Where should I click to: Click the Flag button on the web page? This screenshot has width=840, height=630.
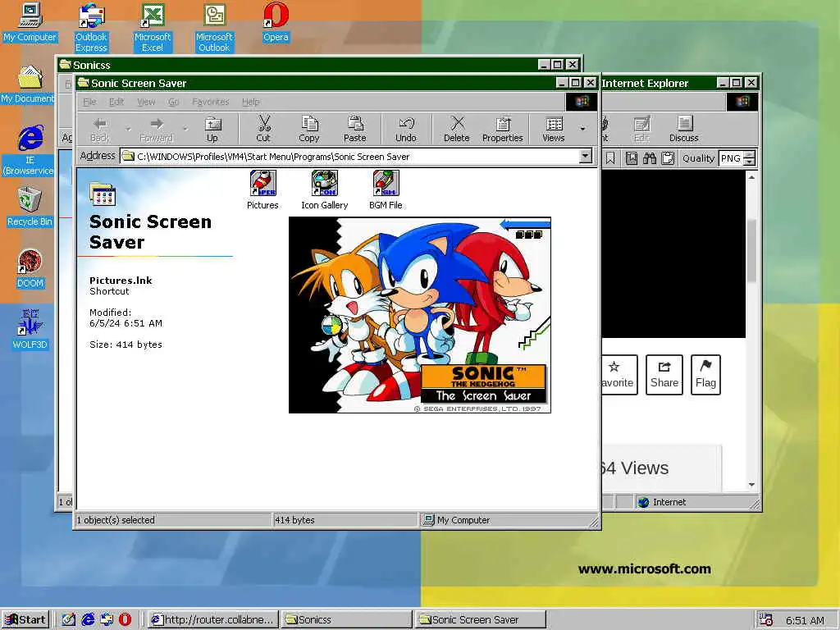[705, 374]
